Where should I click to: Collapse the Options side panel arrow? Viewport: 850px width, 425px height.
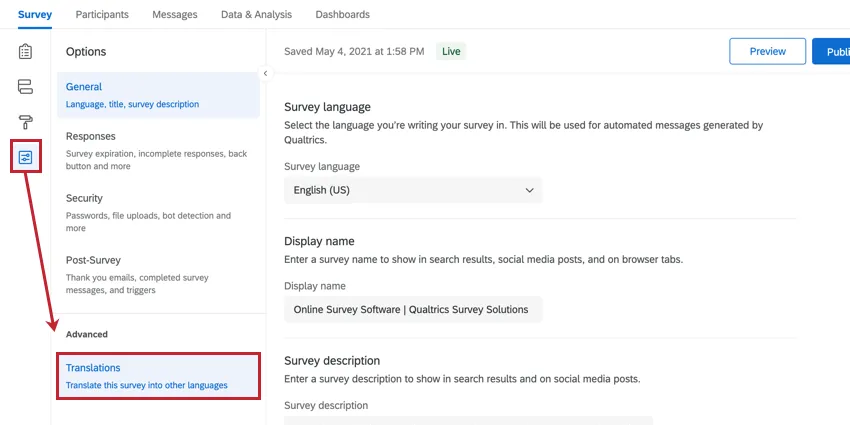[265, 73]
